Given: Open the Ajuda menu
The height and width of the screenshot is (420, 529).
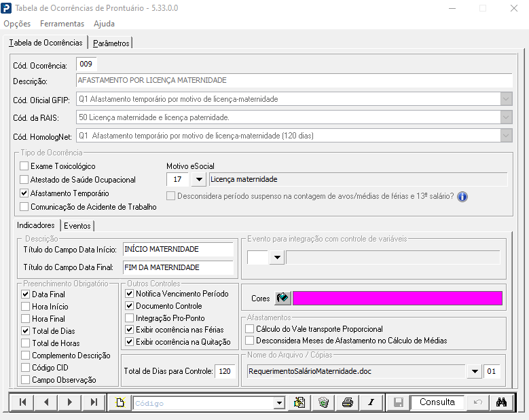Looking at the screenshot, I should click(105, 24).
